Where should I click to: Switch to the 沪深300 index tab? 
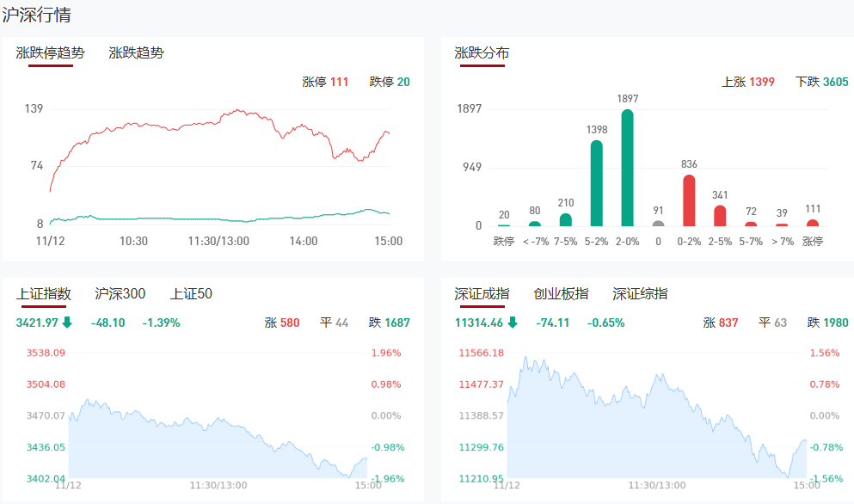pos(120,294)
